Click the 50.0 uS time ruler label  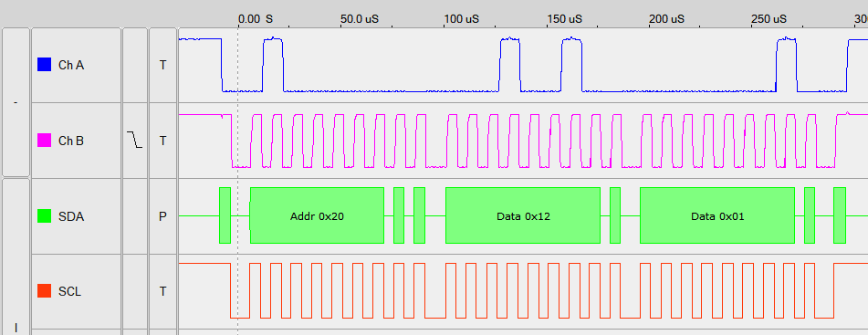(360, 19)
